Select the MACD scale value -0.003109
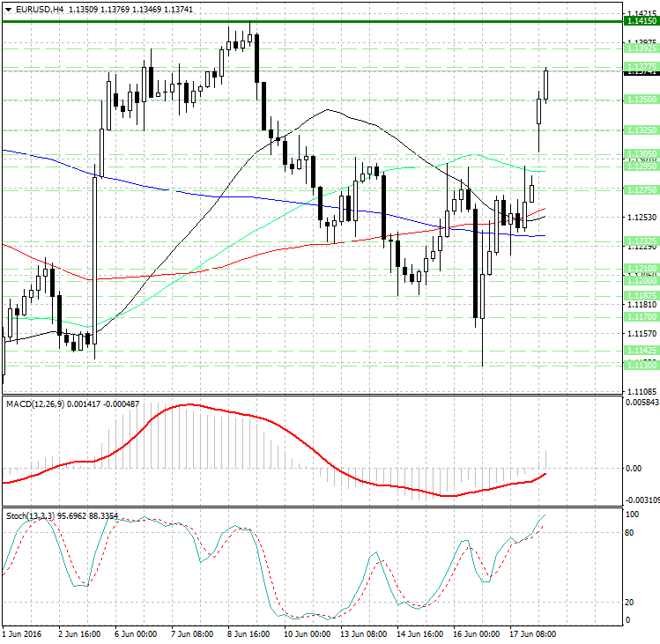Viewport: 660px width, 644px height. click(x=642, y=500)
